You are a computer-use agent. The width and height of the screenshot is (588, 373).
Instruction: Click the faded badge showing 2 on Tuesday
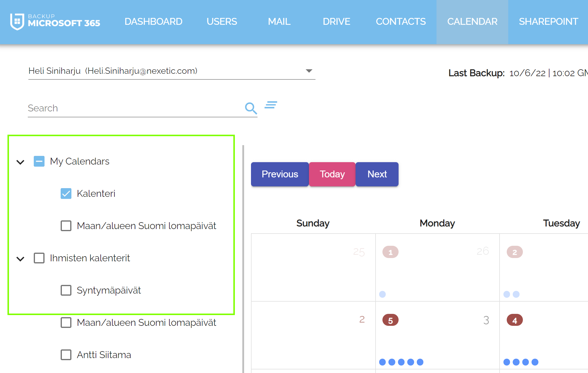[x=514, y=252]
